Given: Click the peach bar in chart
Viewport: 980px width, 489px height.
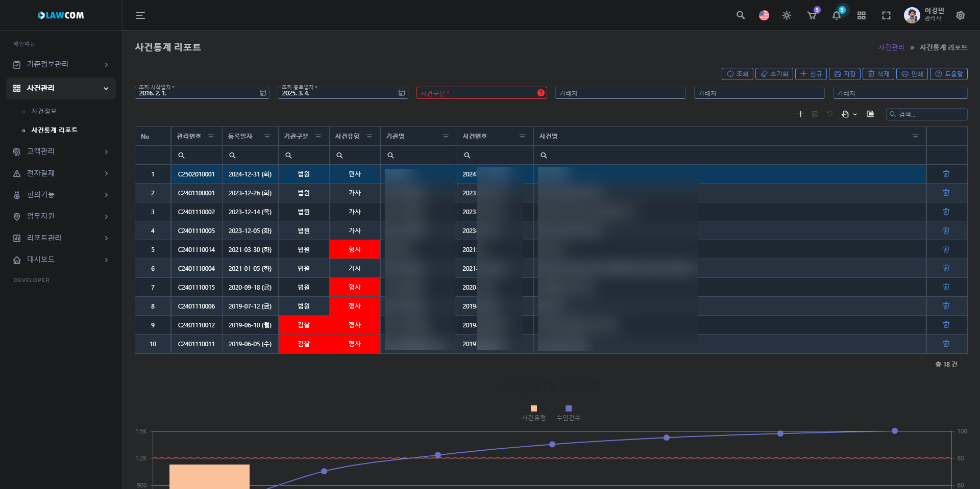Looking at the screenshot, I should 209,476.
